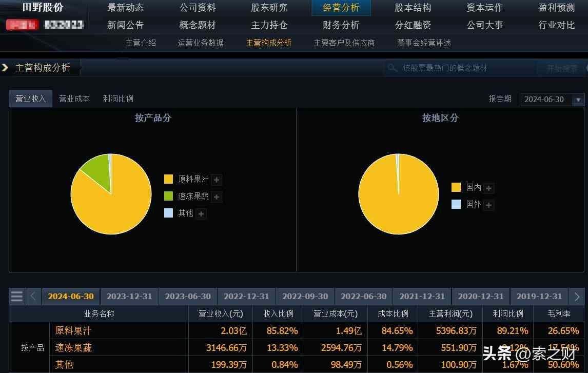The height and width of the screenshot is (373, 588).
Task: Click the green 速冻果蔬 legend swatch
Action: (168, 196)
